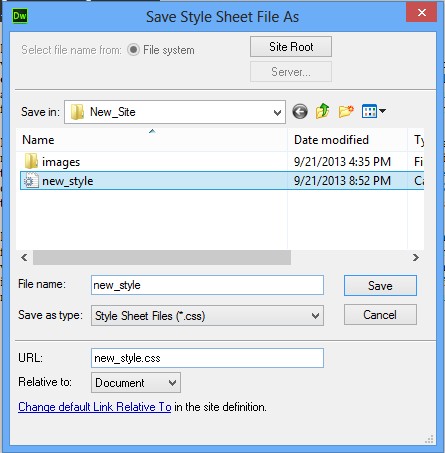
Task: Open the View Menu icon
Action: 373,111
